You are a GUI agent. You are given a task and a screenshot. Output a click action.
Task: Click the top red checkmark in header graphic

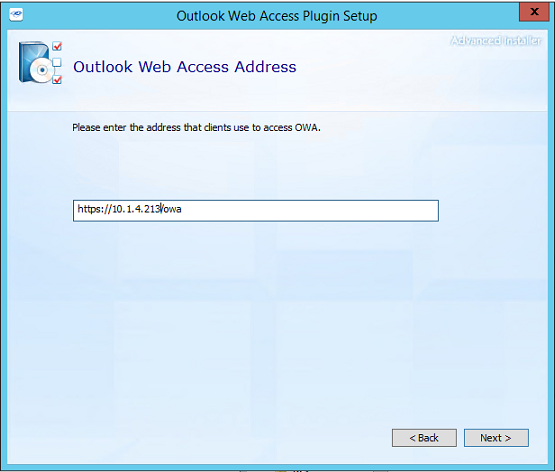(x=57, y=46)
